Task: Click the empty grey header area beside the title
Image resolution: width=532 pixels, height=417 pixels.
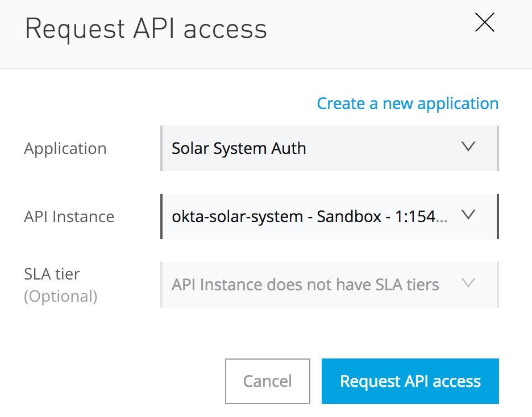Action: click(369, 31)
